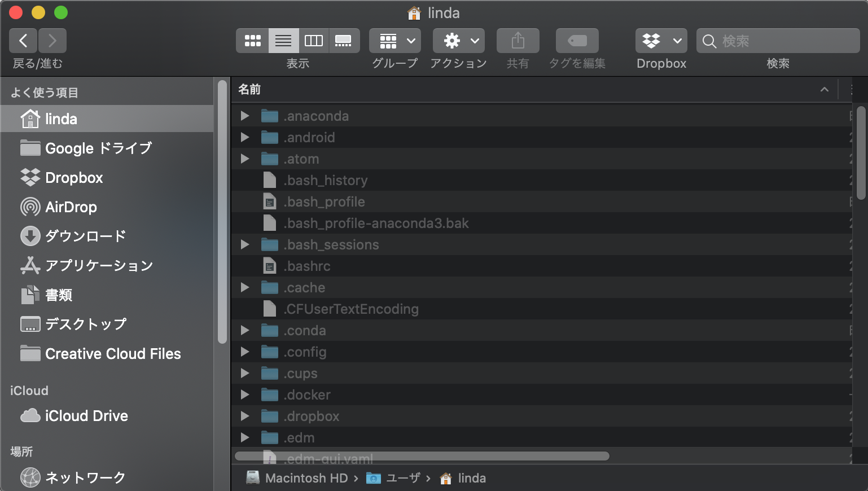Image resolution: width=868 pixels, height=491 pixels.
Task: Expand the .anaconda folder
Action: pos(245,116)
